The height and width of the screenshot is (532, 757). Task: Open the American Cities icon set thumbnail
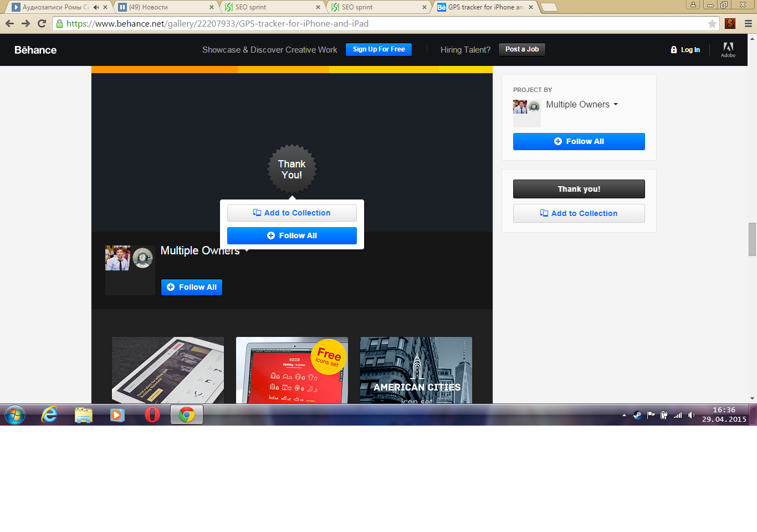pos(416,370)
